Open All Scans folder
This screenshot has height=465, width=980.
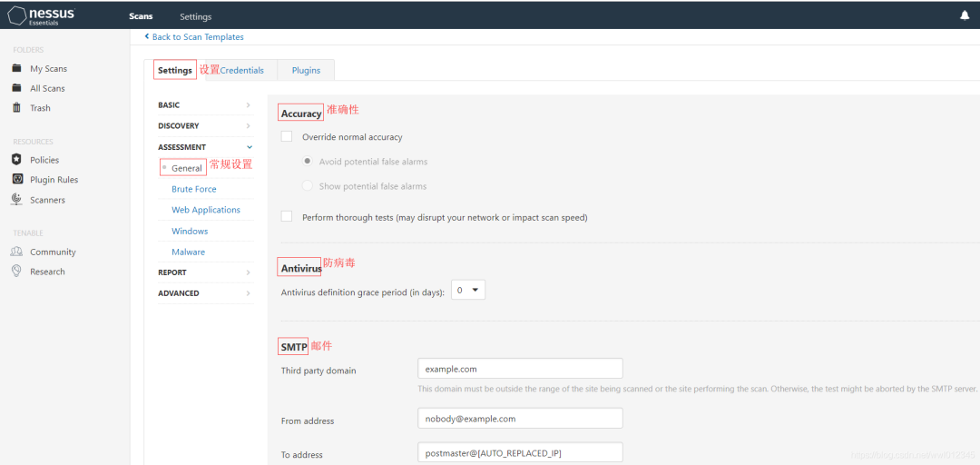point(47,88)
